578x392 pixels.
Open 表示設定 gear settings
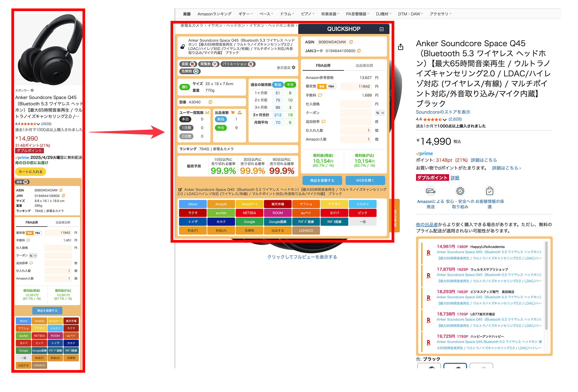293,68
